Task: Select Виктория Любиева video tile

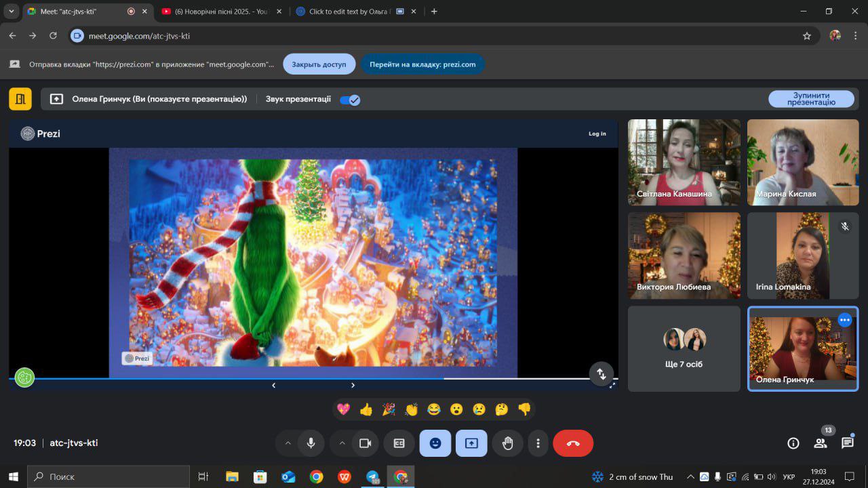Action: point(684,256)
